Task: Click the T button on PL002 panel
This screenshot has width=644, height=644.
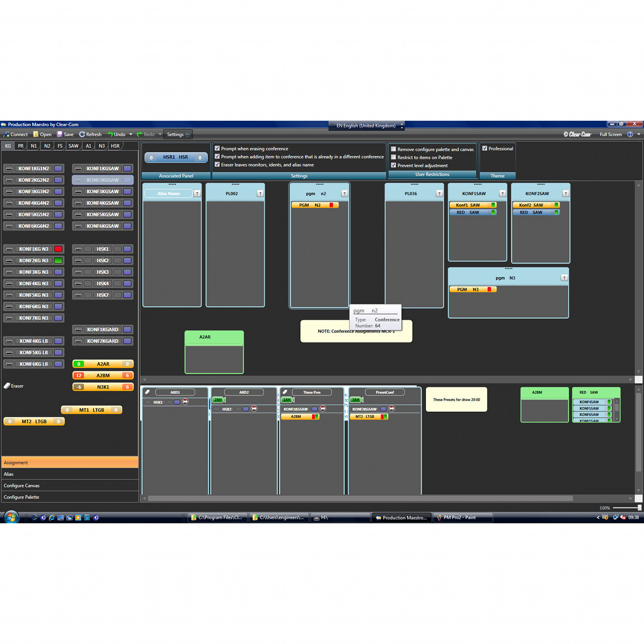Action: (x=260, y=194)
